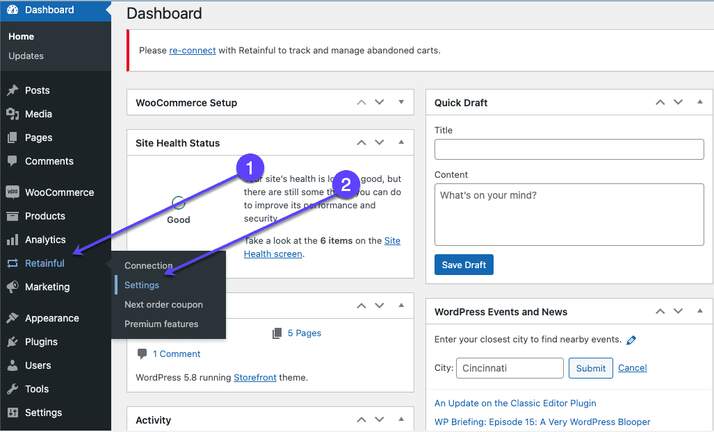The width and height of the screenshot is (714, 432).
Task: Click the Appearance paintbrush icon
Action: click(12, 318)
